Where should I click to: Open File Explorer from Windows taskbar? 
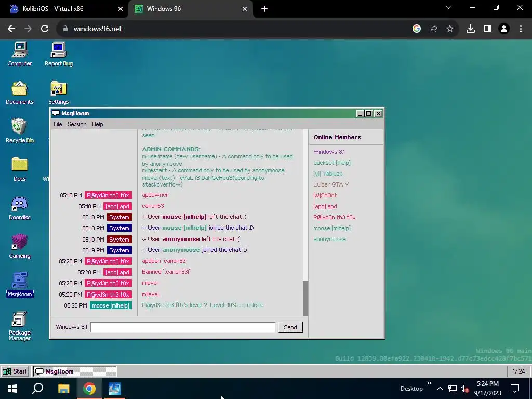[x=63, y=389]
